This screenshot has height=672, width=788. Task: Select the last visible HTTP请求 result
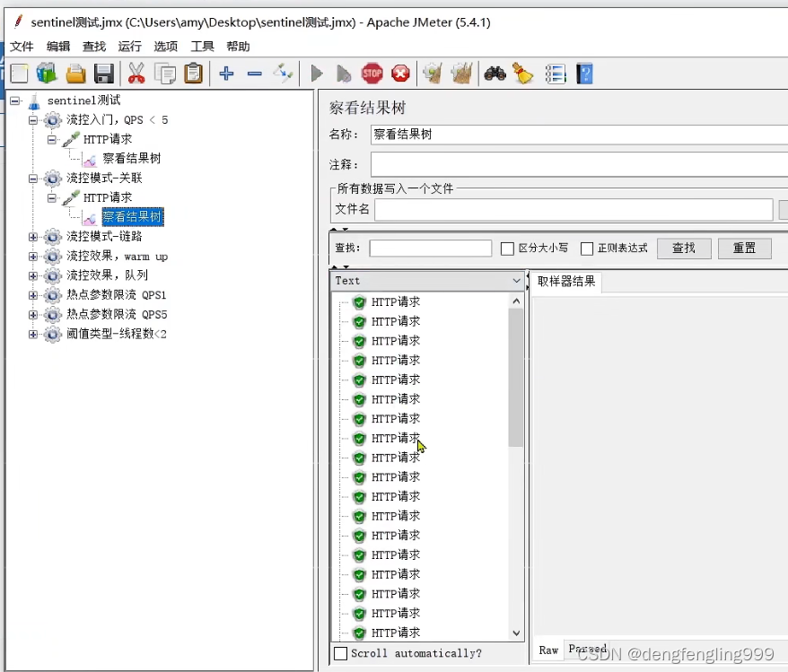(396, 633)
